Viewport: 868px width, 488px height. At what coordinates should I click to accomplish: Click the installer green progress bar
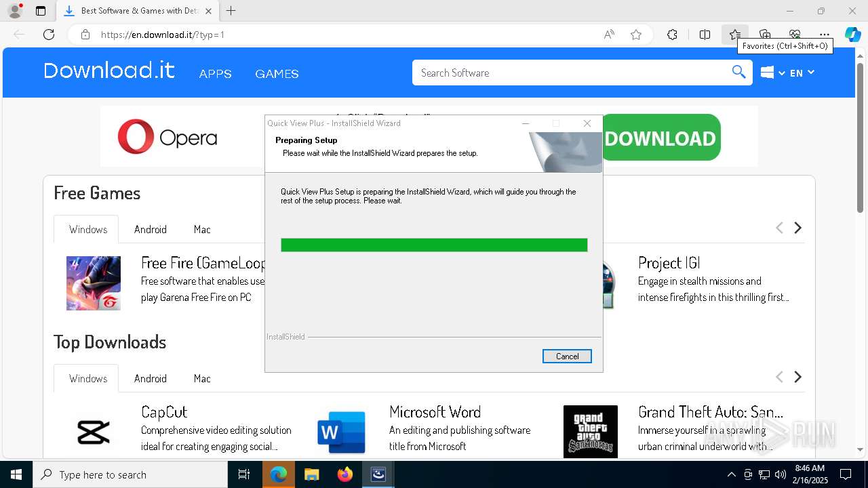click(434, 245)
